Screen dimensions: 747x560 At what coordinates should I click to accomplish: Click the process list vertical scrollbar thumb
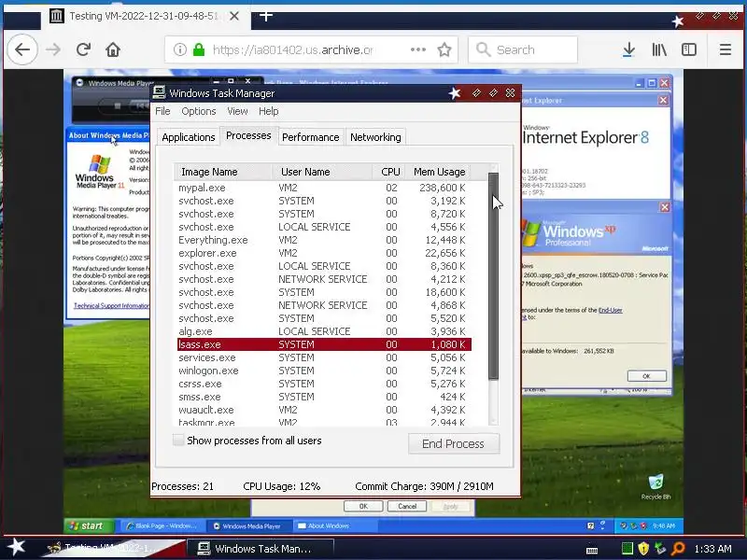493,276
